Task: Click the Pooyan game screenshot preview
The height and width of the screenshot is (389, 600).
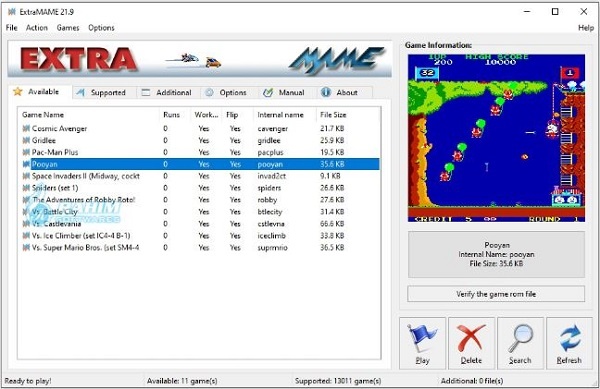Action: click(x=496, y=138)
